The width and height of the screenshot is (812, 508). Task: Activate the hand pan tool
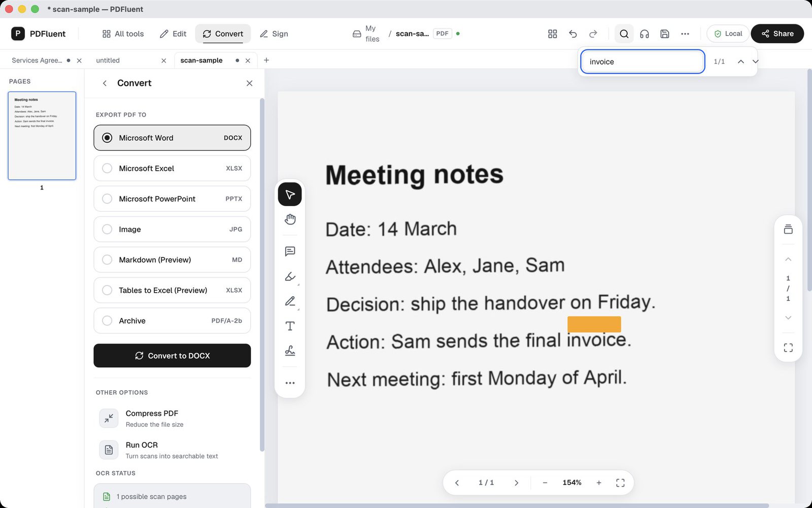coord(290,219)
